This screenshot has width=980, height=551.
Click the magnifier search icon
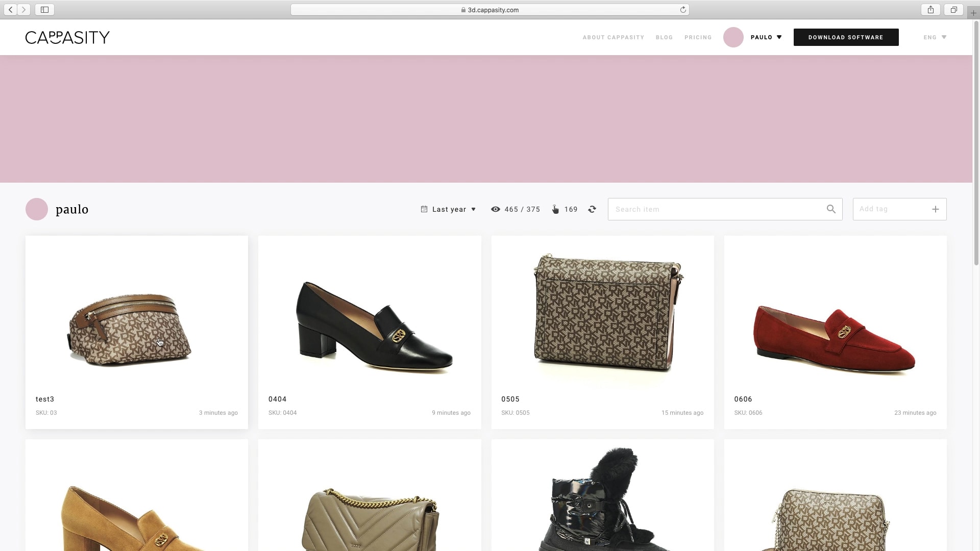pyautogui.click(x=831, y=209)
